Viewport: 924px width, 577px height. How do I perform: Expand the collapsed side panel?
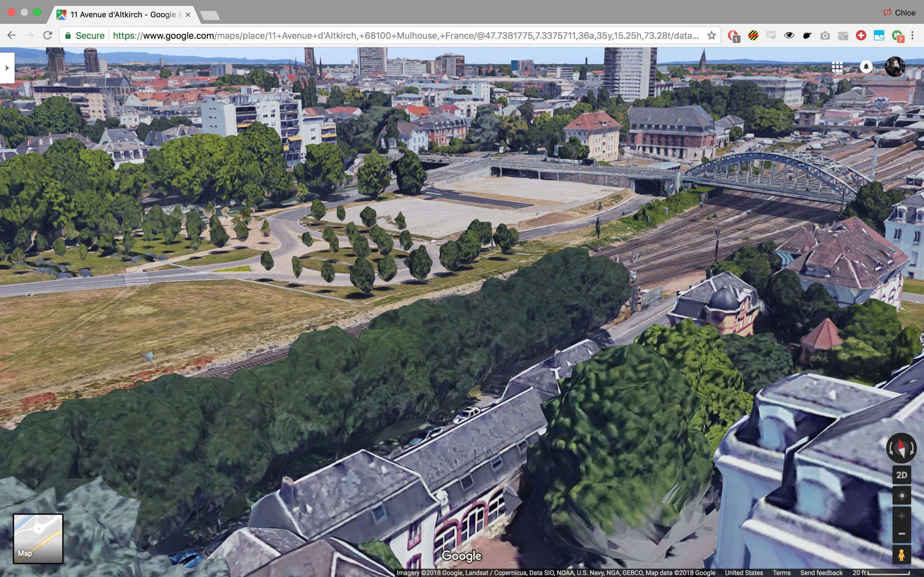(7, 68)
